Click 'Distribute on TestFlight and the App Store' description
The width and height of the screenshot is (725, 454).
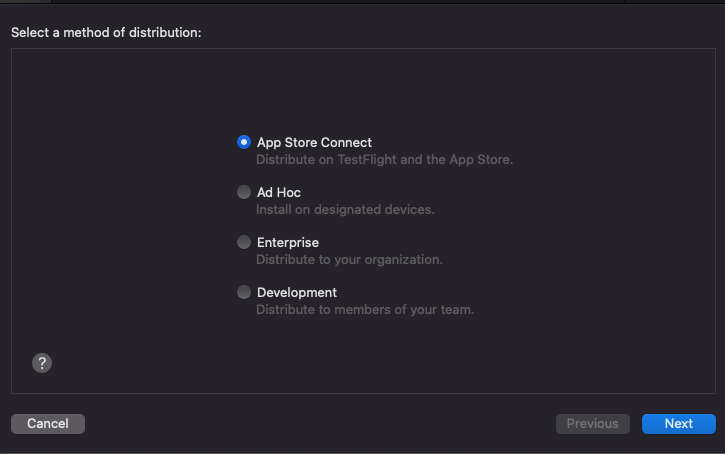[384, 159]
